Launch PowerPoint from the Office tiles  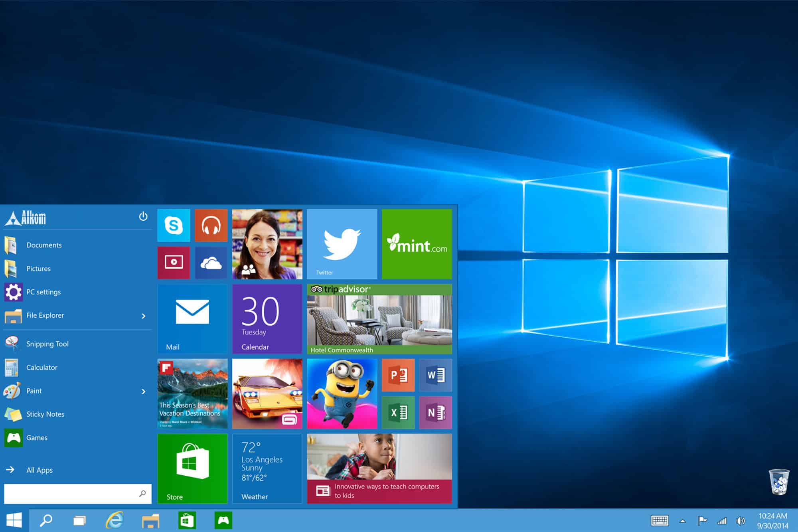tap(398, 375)
